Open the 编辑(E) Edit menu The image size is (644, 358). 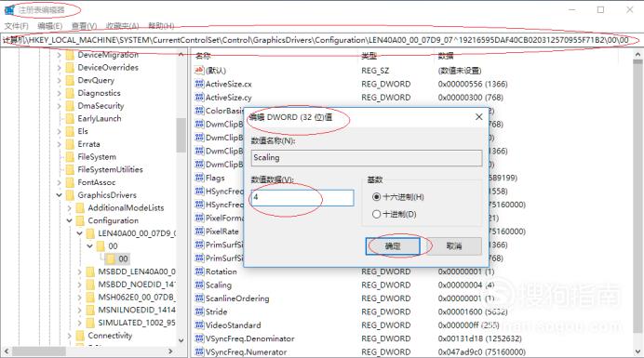[x=49, y=26]
